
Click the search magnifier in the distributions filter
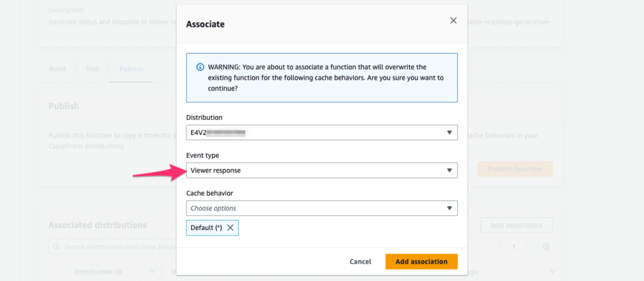56,247
